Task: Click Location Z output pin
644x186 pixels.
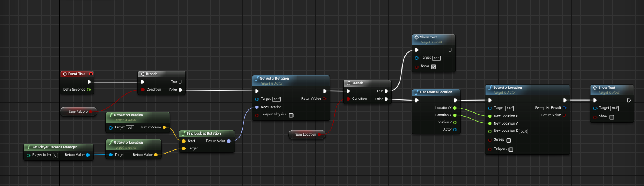Action: (455, 122)
